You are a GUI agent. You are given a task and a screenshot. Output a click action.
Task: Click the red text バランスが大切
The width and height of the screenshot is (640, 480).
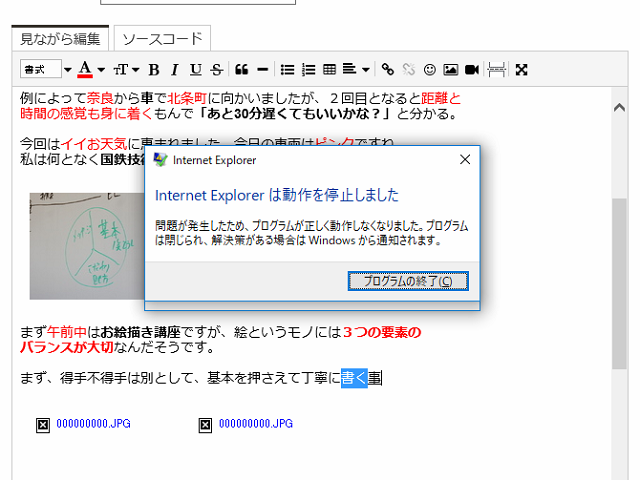67,347
